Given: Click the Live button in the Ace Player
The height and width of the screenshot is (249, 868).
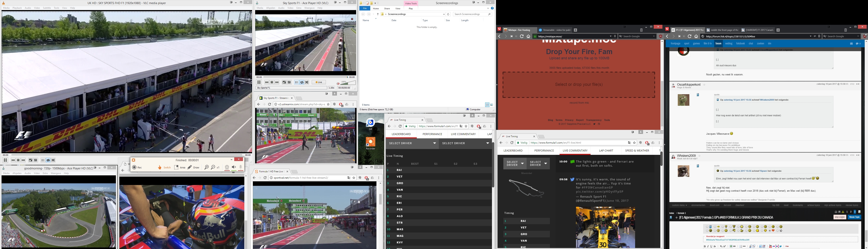Looking at the screenshot, I should pos(319,82).
